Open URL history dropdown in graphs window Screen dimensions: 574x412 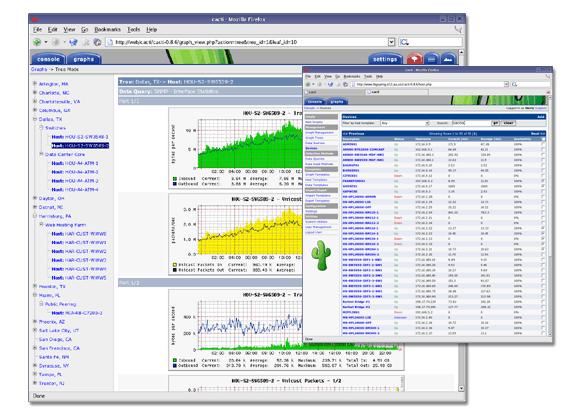tap(391, 42)
